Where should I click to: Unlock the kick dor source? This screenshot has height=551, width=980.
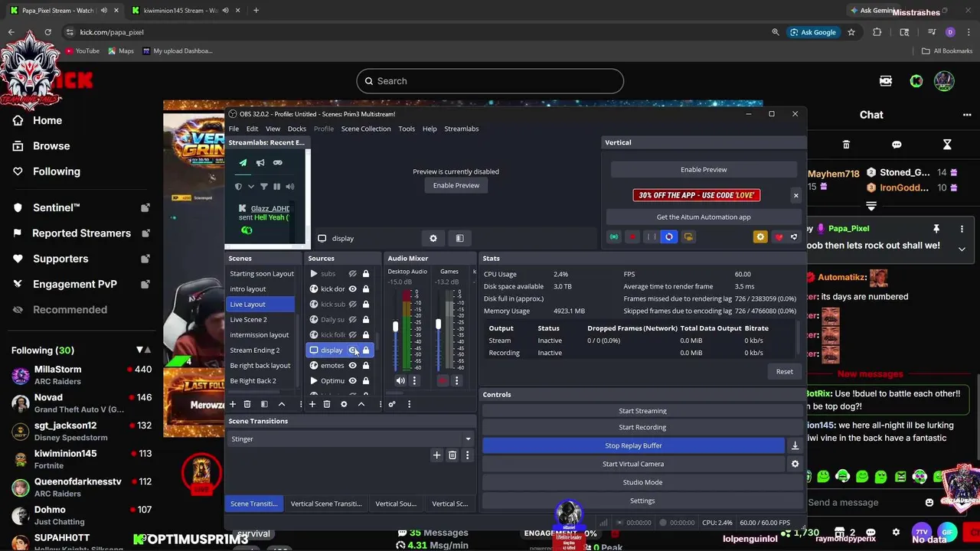point(366,289)
